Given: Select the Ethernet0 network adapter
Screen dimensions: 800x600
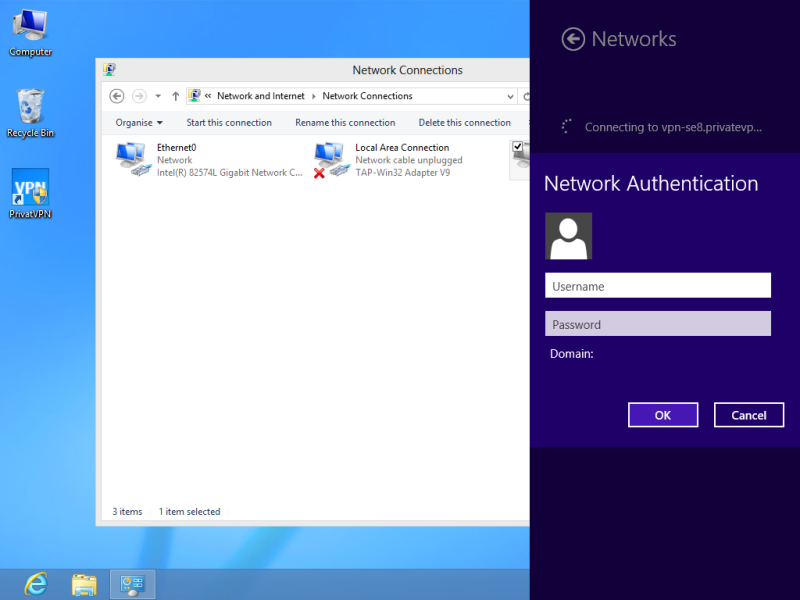Looking at the screenshot, I should [210, 160].
